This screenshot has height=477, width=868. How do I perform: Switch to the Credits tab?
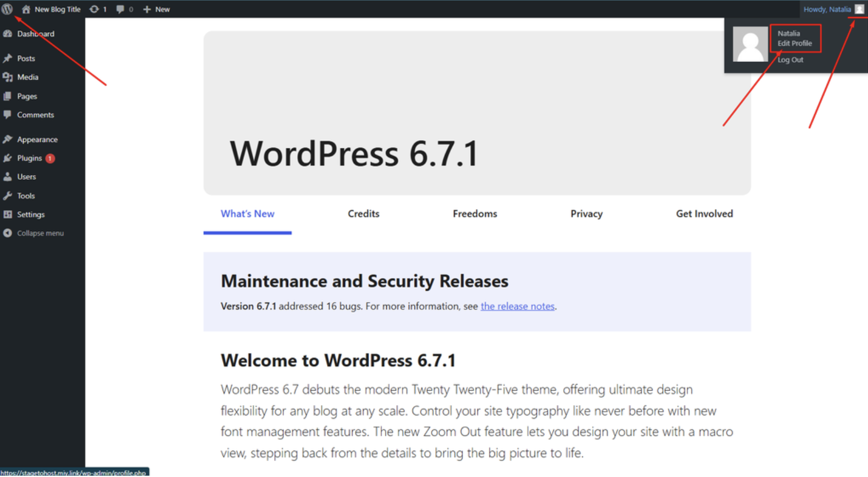point(364,214)
